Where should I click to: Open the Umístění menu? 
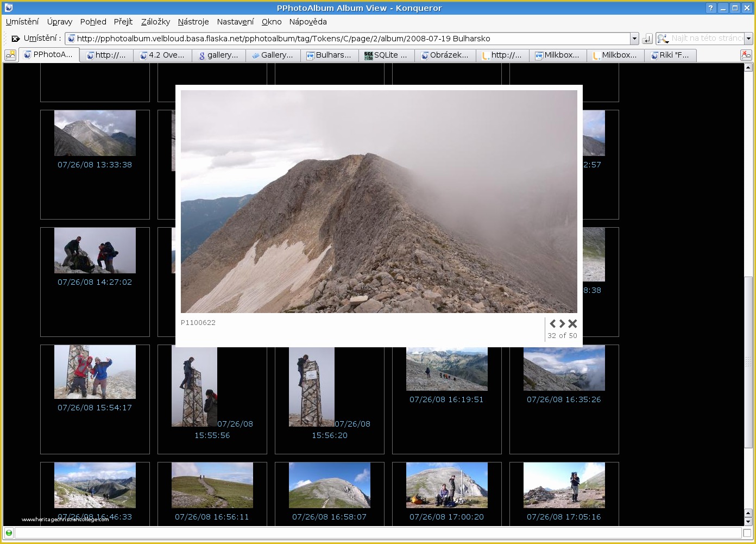22,22
